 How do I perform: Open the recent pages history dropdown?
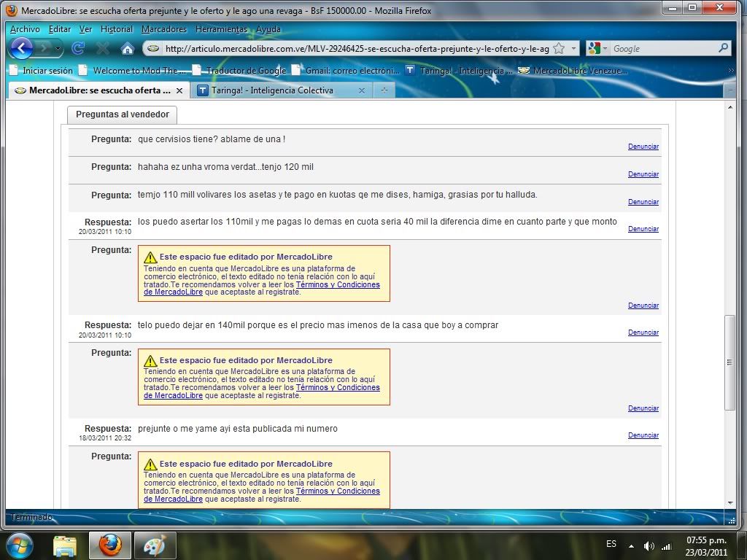58,48
